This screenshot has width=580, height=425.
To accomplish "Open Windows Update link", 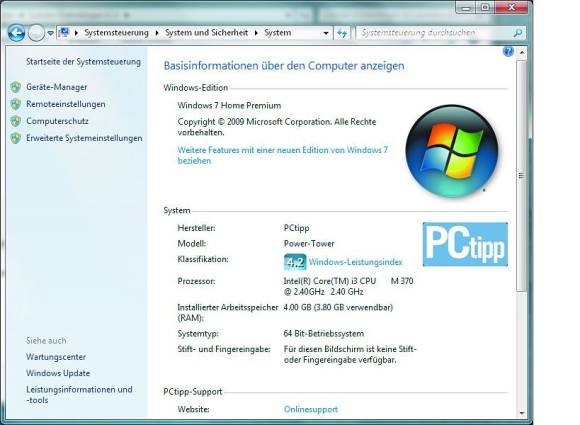I will [x=58, y=373].
